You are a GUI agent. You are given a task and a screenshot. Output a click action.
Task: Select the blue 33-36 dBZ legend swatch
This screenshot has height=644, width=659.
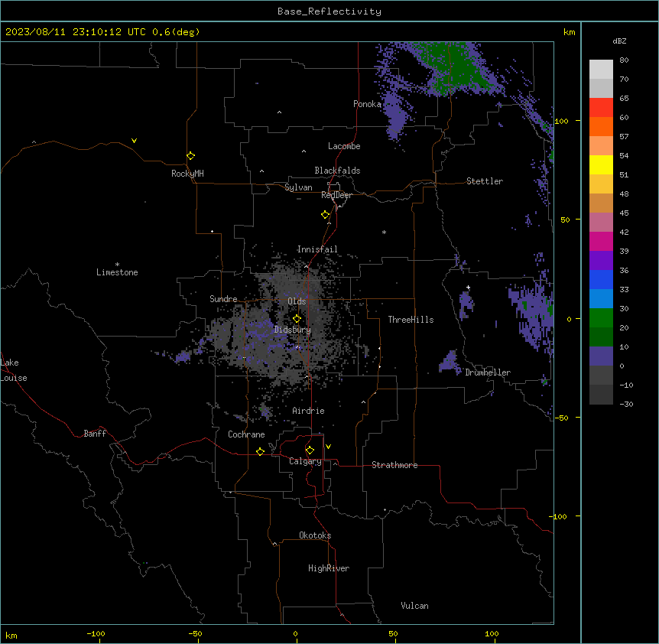[x=601, y=279]
